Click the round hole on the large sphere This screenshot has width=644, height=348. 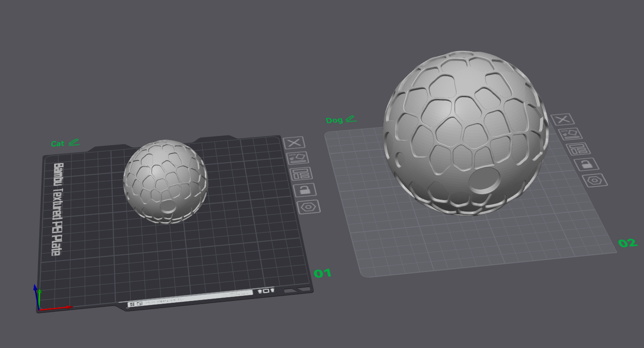pos(484,180)
